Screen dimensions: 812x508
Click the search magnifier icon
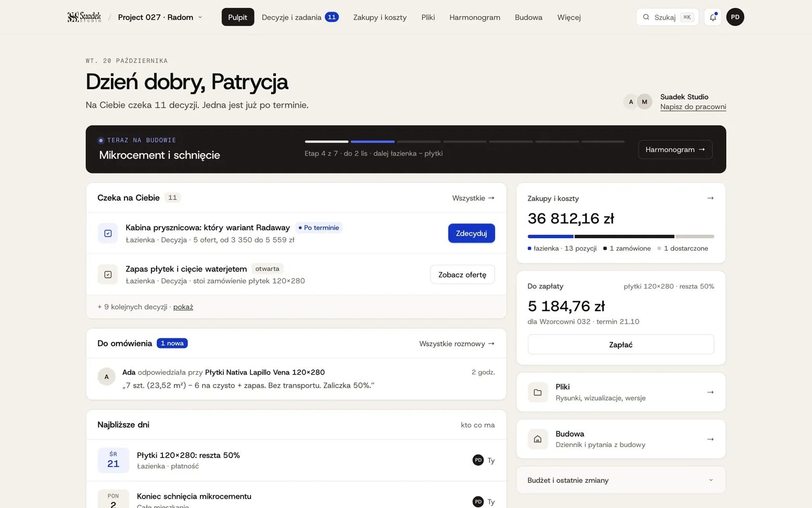[646, 17]
